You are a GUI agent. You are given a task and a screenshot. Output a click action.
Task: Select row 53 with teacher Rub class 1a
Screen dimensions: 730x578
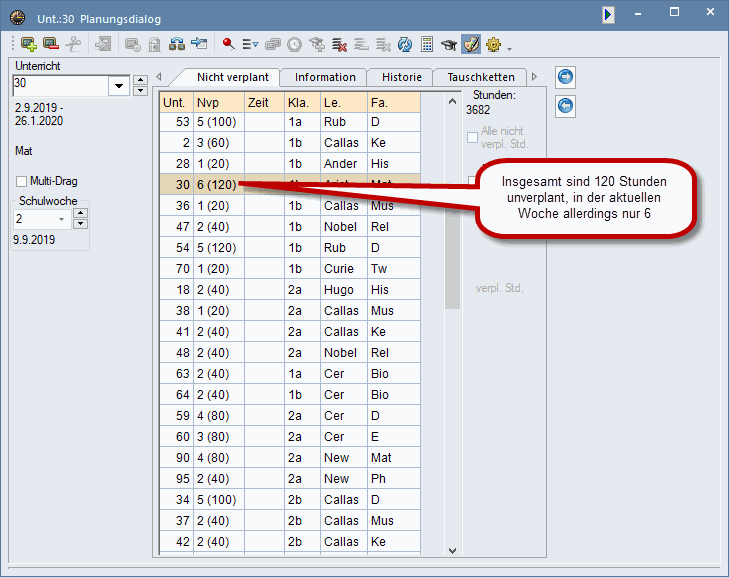pyautogui.click(x=290, y=122)
